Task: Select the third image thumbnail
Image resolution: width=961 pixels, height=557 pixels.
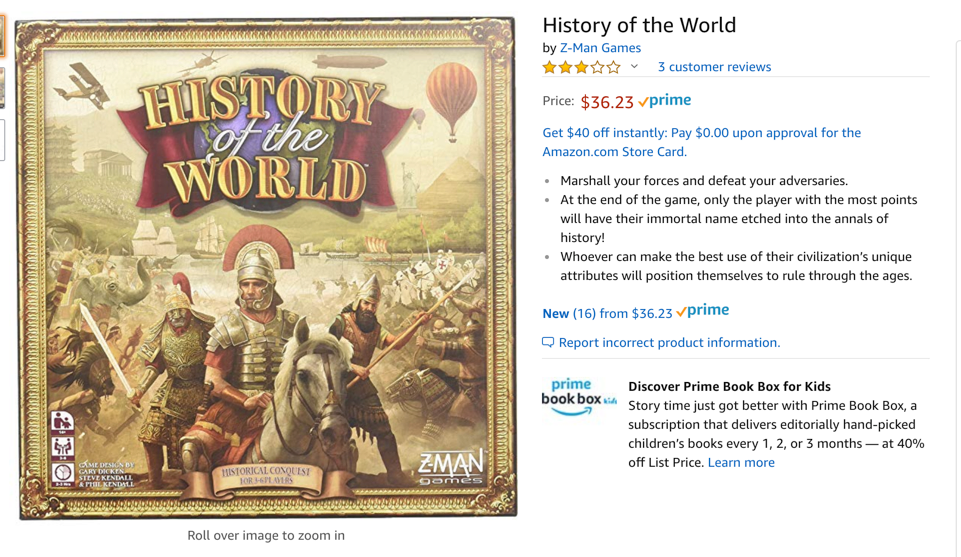Action: [x=2, y=140]
